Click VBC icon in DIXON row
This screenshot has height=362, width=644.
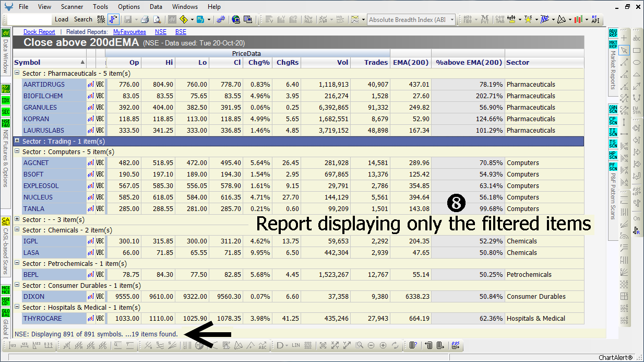coord(100,297)
